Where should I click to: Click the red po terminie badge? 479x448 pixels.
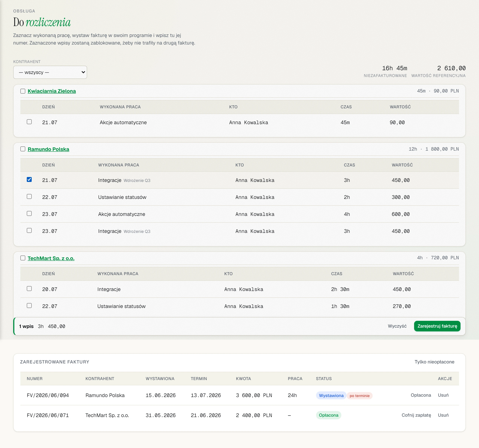click(x=359, y=396)
